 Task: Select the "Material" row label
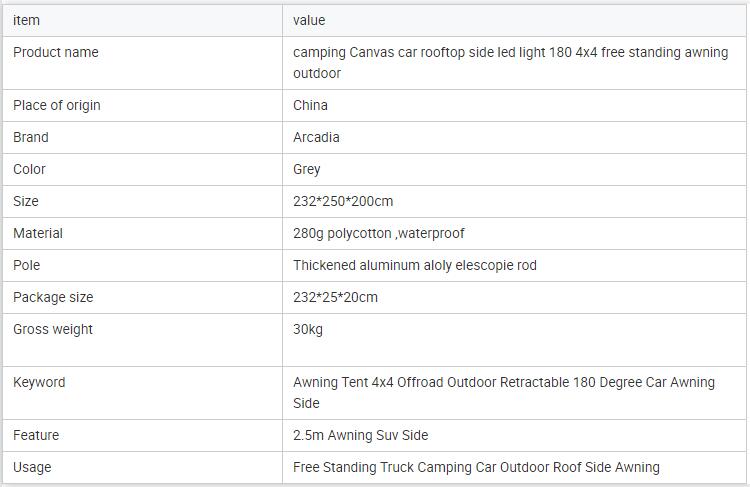pyautogui.click(x=38, y=233)
